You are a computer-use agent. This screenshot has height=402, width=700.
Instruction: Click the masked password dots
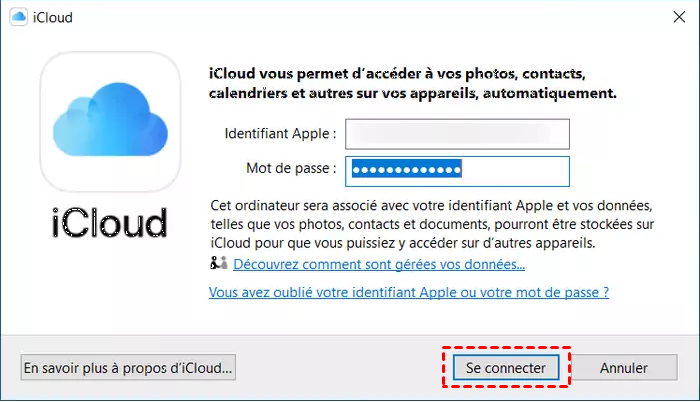(x=406, y=171)
